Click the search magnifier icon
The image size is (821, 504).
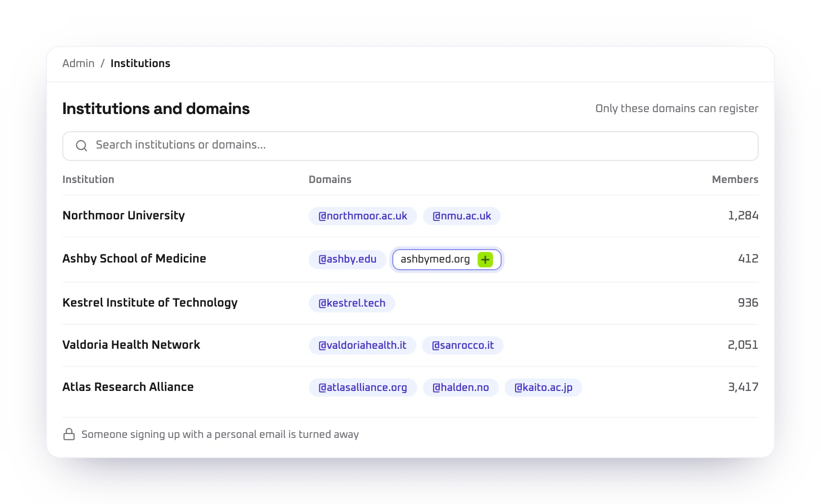82,146
